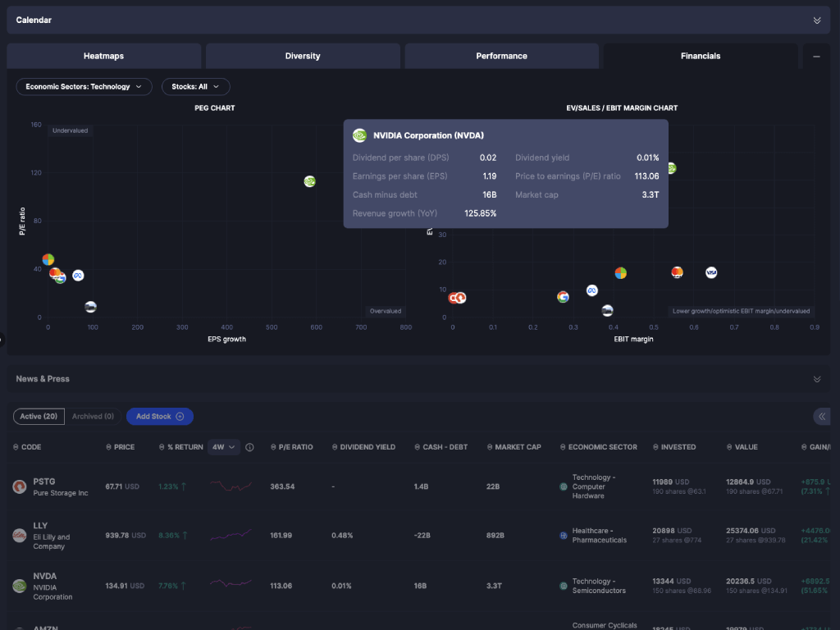Click the Microsoft logo point in the EV/Sales chart

pyautogui.click(x=620, y=273)
